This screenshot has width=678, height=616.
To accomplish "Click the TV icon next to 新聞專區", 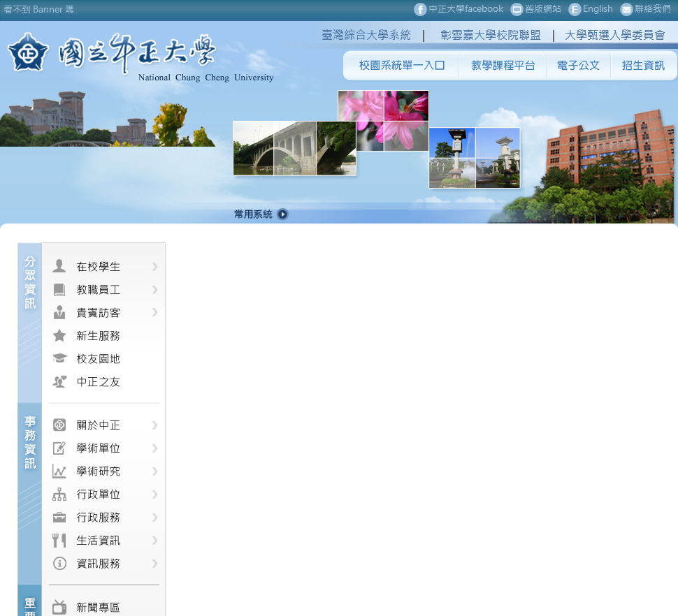I will pyautogui.click(x=59, y=607).
